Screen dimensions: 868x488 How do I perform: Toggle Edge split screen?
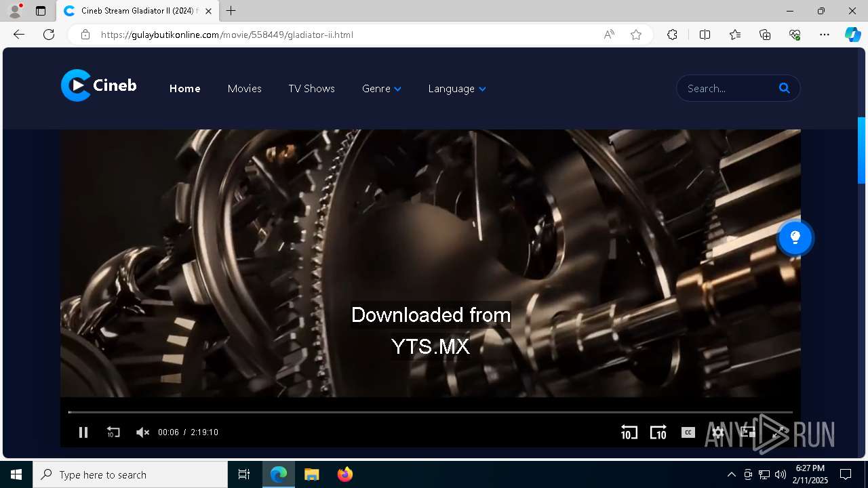pyautogui.click(x=705, y=35)
